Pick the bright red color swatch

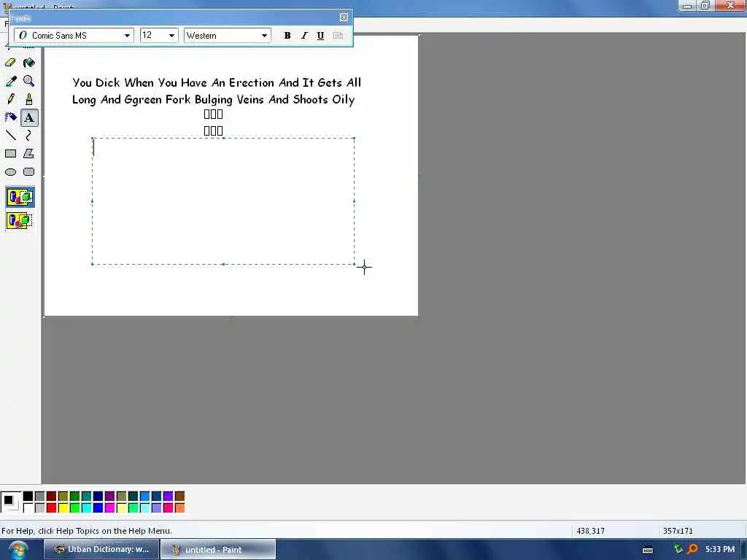(x=52, y=508)
